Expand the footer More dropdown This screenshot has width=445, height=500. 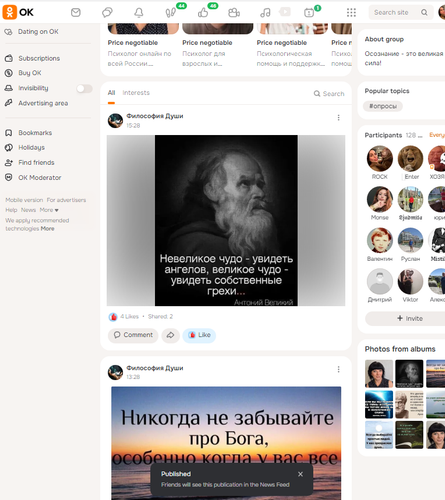pos(49,210)
